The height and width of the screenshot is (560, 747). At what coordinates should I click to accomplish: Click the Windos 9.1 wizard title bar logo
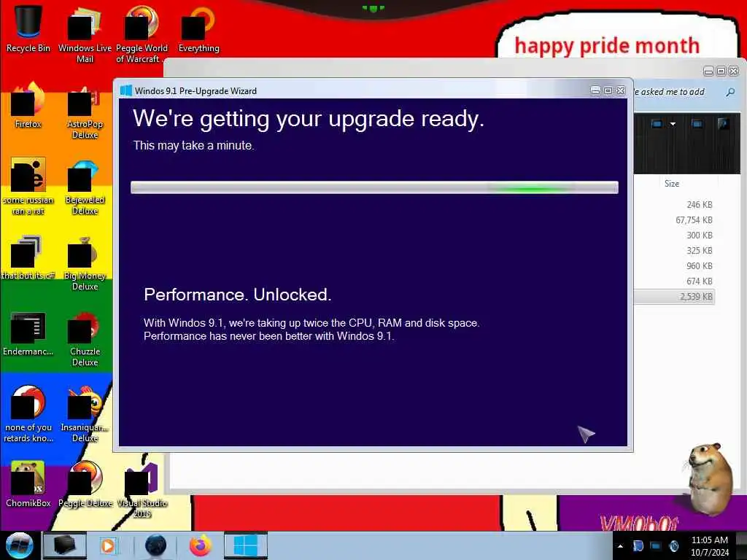(125, 90)
